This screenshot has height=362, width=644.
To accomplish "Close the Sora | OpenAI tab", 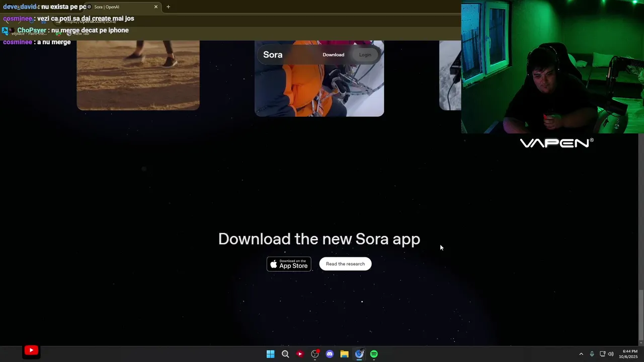I will coord(156,7).
